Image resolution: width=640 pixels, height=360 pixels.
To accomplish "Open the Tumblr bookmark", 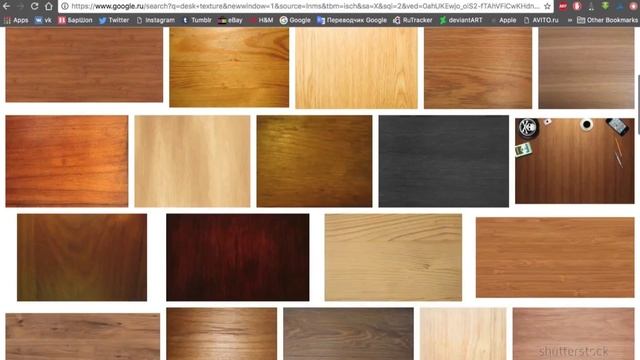I will tap(197, 20).
